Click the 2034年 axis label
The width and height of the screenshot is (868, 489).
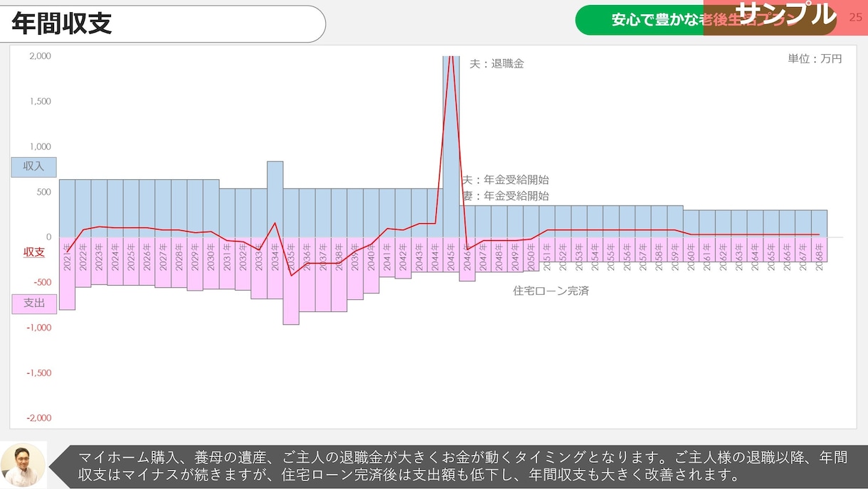tap(275, 257)
